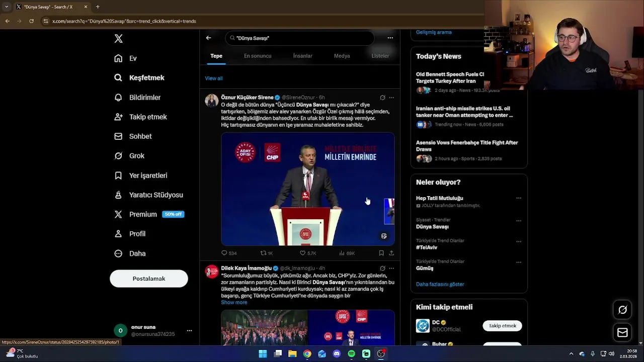644x362 pixels.
Task: Open search options three-dot menu
Action: pos(390,38)
